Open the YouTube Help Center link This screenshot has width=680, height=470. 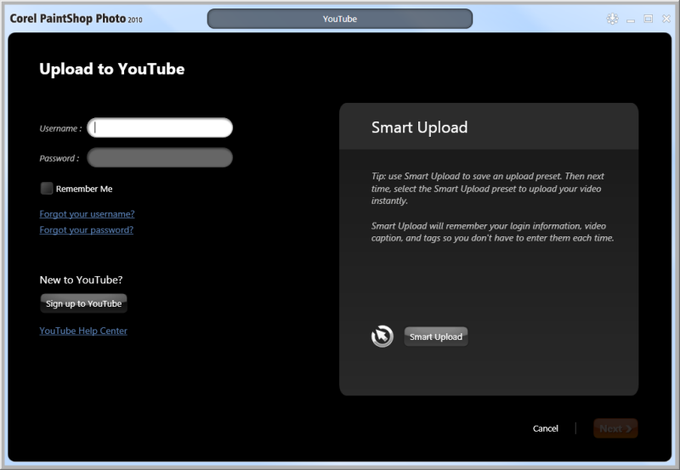[x=83, y=331]
